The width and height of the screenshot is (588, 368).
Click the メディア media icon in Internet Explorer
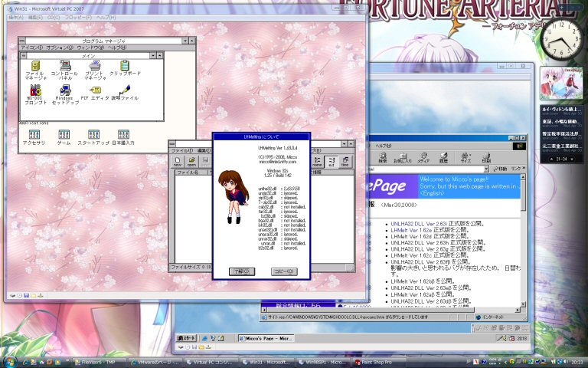(423, 158)
